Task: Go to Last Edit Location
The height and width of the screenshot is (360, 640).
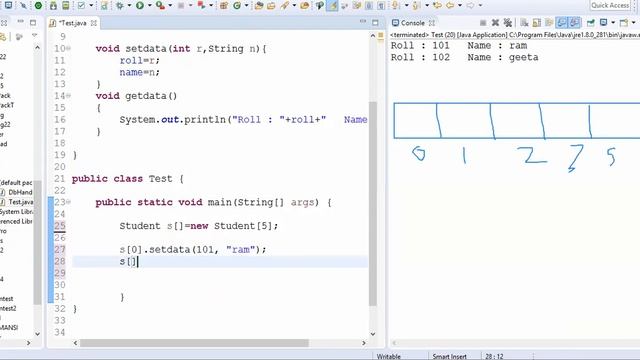Action: [x=437, y=5]
